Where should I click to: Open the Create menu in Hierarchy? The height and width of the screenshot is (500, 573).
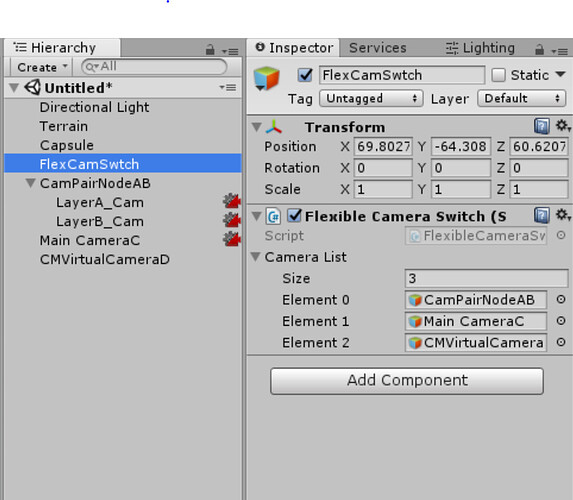coord(42,67)
